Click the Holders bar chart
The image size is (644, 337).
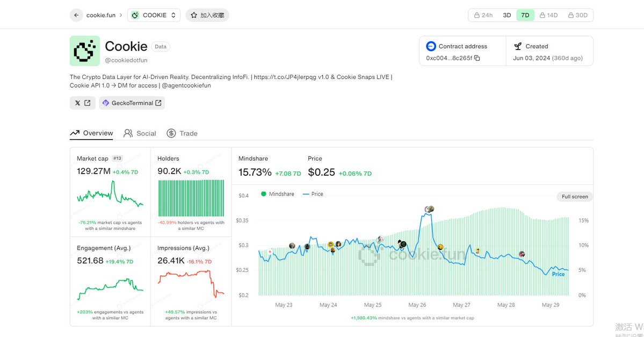click(191, 198)
